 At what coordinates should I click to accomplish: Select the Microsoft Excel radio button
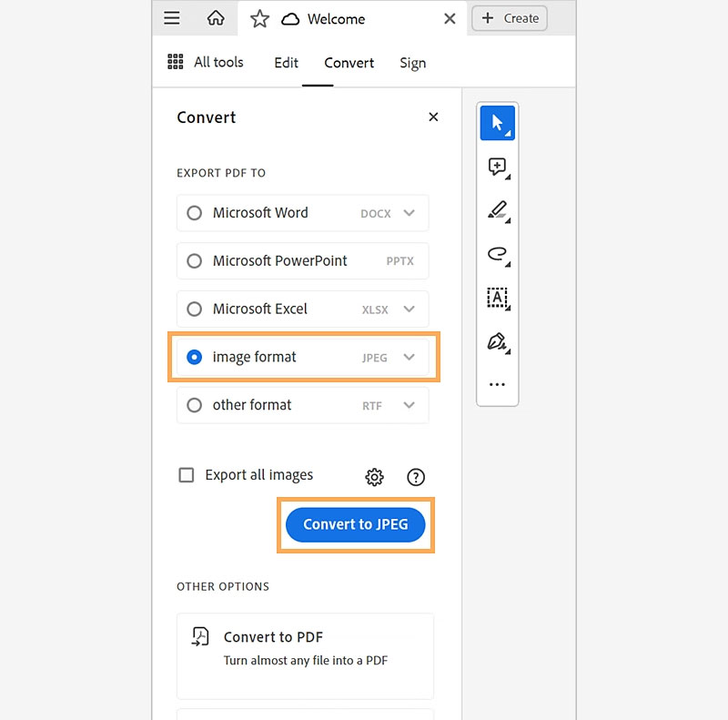[194, 309]
